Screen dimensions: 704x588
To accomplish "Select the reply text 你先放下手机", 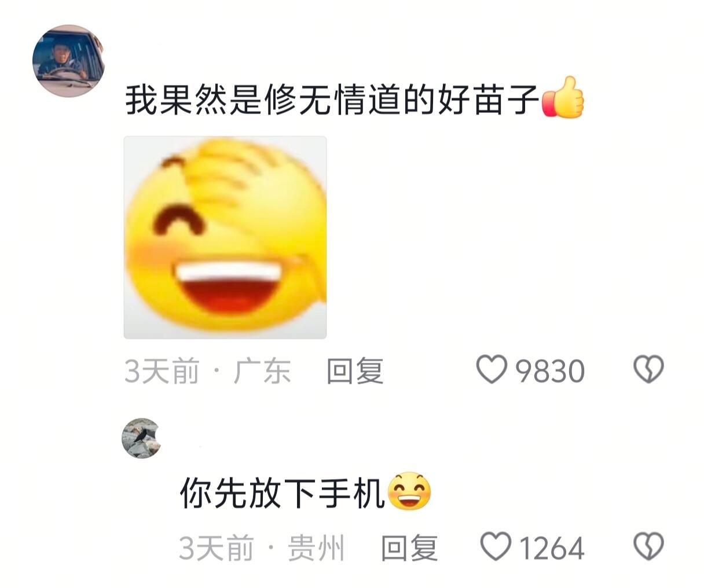I will (283, 493).
